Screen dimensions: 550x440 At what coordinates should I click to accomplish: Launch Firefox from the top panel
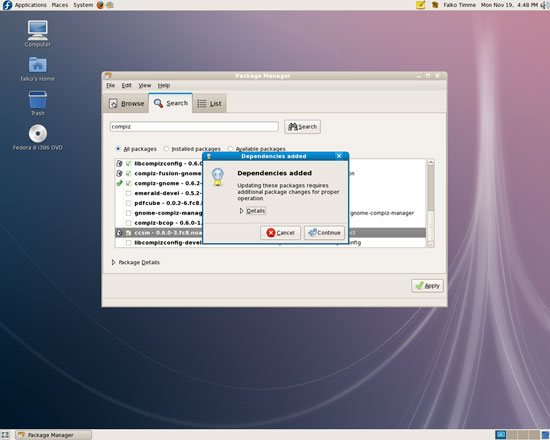[x=100, y=5]
